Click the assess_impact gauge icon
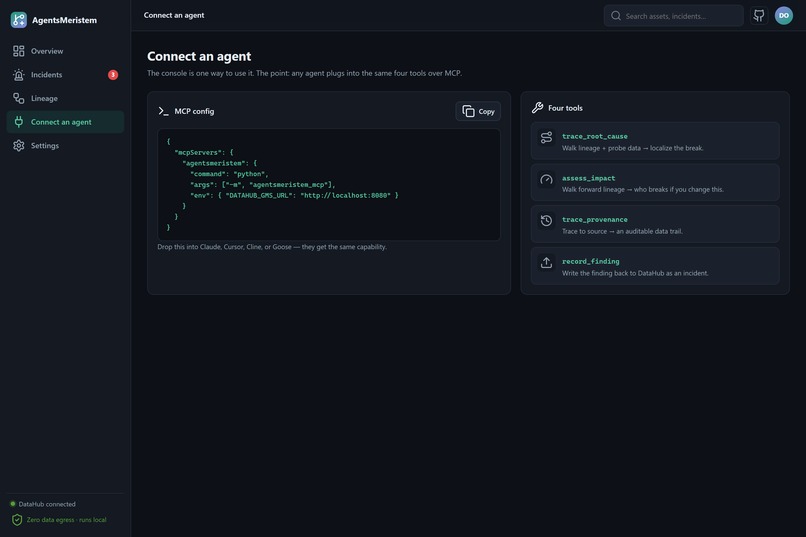Viewport: 806px width, 537px height. [x=546, y=179]
